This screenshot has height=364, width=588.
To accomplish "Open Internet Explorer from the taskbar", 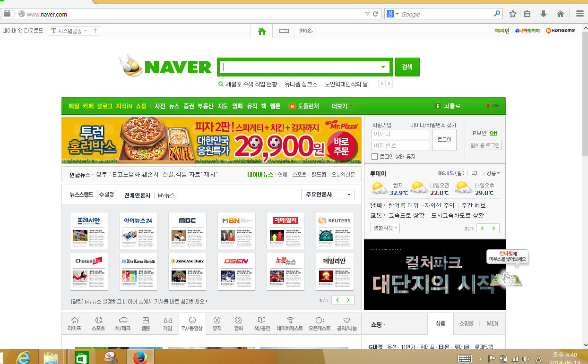I will tap(22, 357).
